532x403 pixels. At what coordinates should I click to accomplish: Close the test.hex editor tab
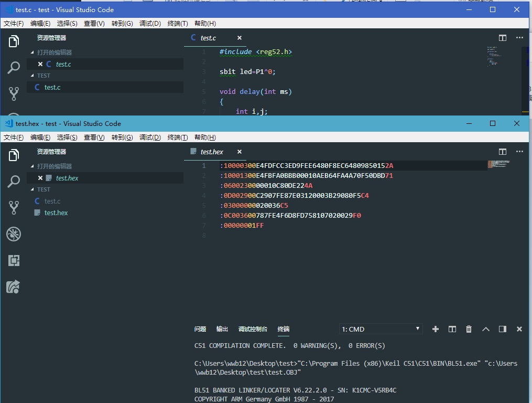[x=239, y=152]
